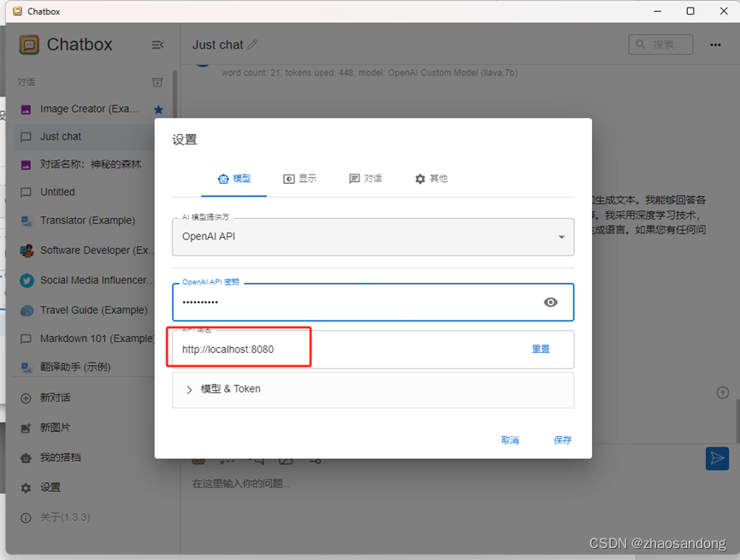This screenshot has height=560, width=740.
Task: Click the send message arrow button
Action: point(718,458)
